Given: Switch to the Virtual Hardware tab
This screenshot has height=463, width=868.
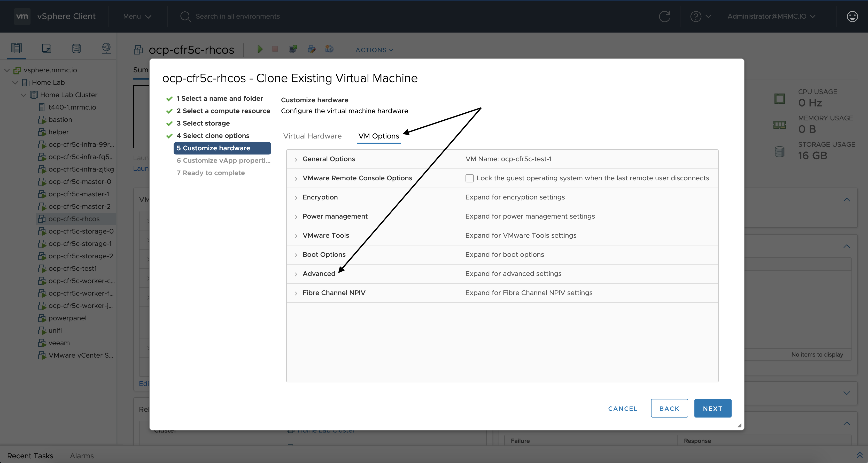Looking at the screenshot, I should 312,136.
